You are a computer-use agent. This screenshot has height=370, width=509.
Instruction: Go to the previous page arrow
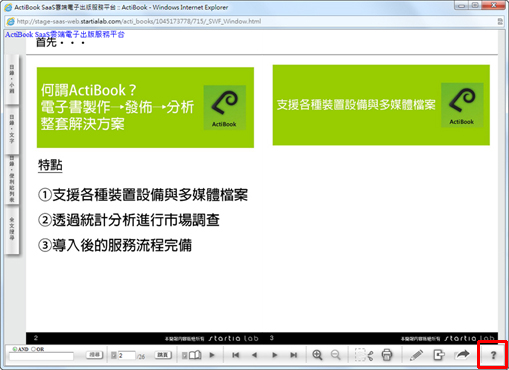[x=254, y=355]
